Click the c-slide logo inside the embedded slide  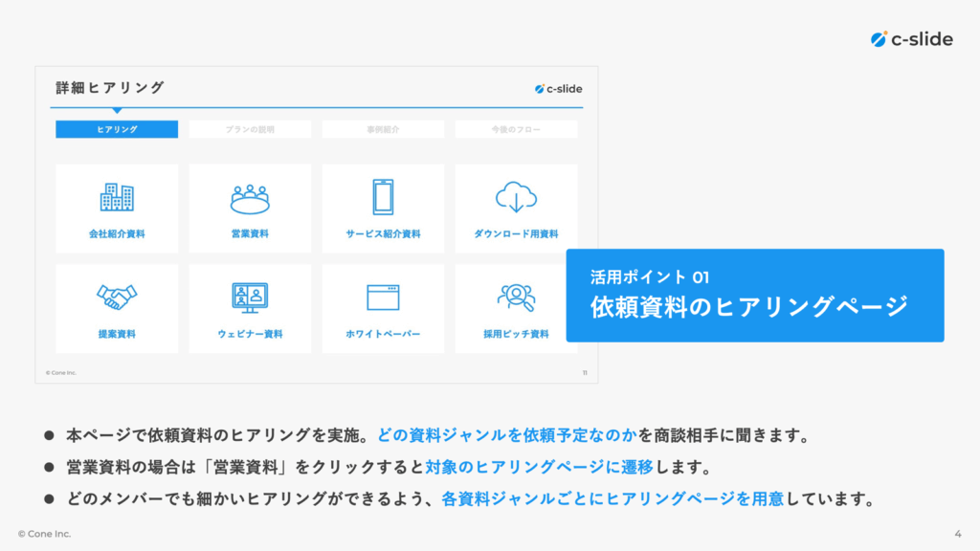pyautogui.click(x=558, y=89)
